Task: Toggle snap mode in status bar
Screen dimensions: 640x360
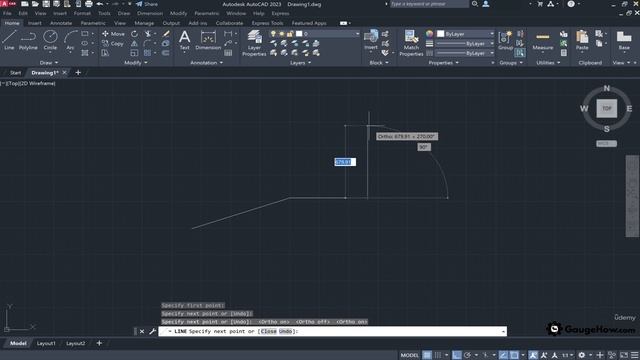Action: tap(438, 355)
